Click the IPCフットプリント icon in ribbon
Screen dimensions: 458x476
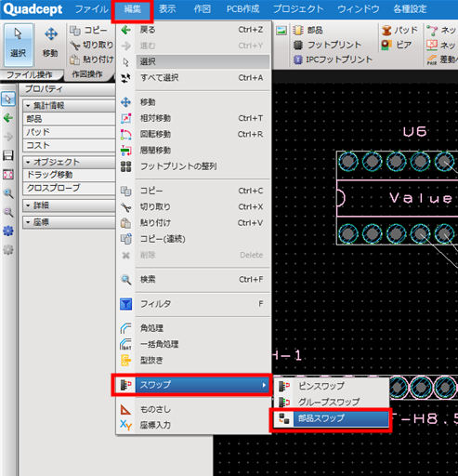[x=297, y=59]
